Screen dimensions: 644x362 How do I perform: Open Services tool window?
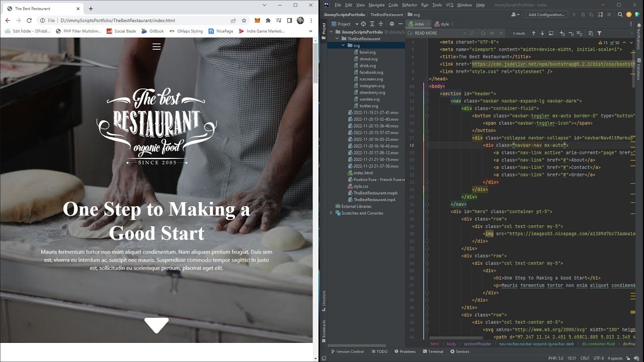click(x=459, y=351)
